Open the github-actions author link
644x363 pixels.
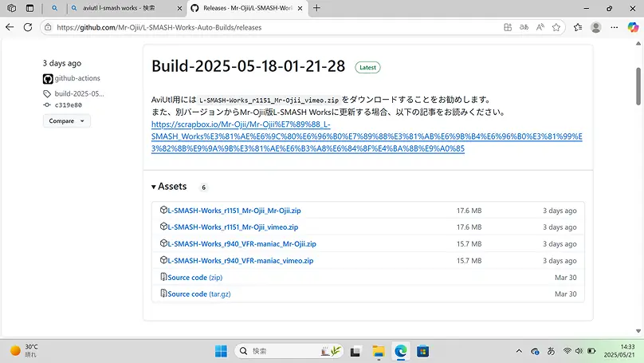point(77,78)
